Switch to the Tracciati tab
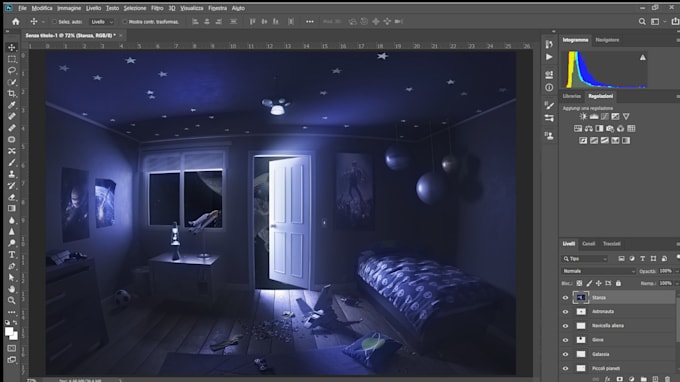 coord(612,244)
